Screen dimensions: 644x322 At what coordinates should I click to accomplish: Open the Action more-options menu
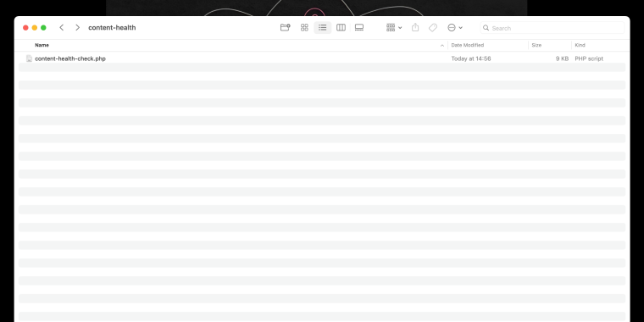point(455,27)
